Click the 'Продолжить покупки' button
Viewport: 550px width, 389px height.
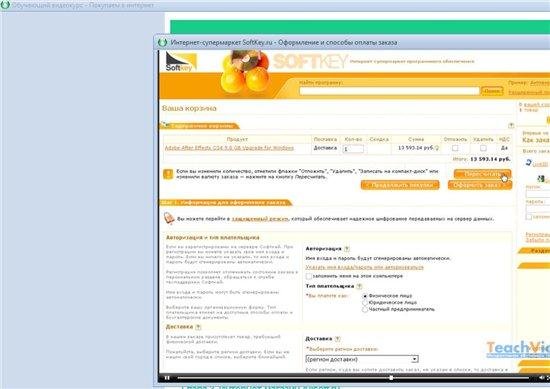[400, 185]
